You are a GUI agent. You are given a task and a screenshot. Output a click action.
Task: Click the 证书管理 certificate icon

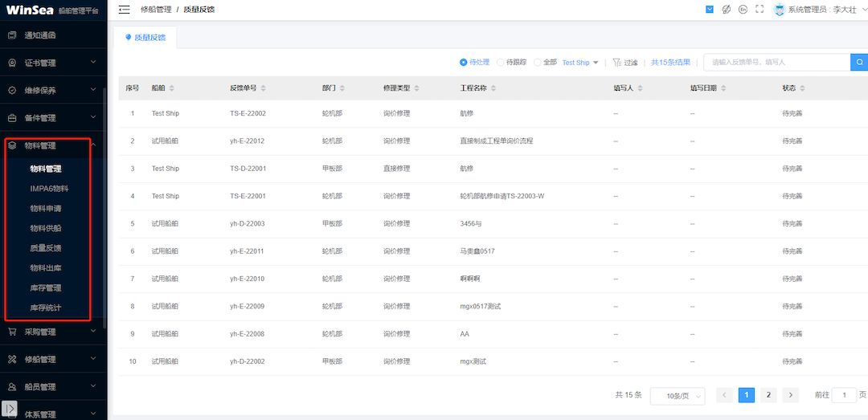12,63
